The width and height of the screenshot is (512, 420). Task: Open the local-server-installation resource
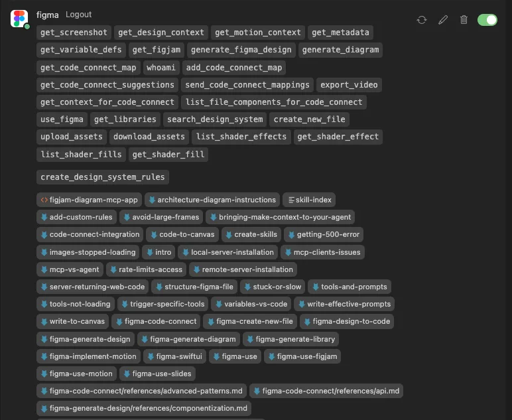[228, 252]
